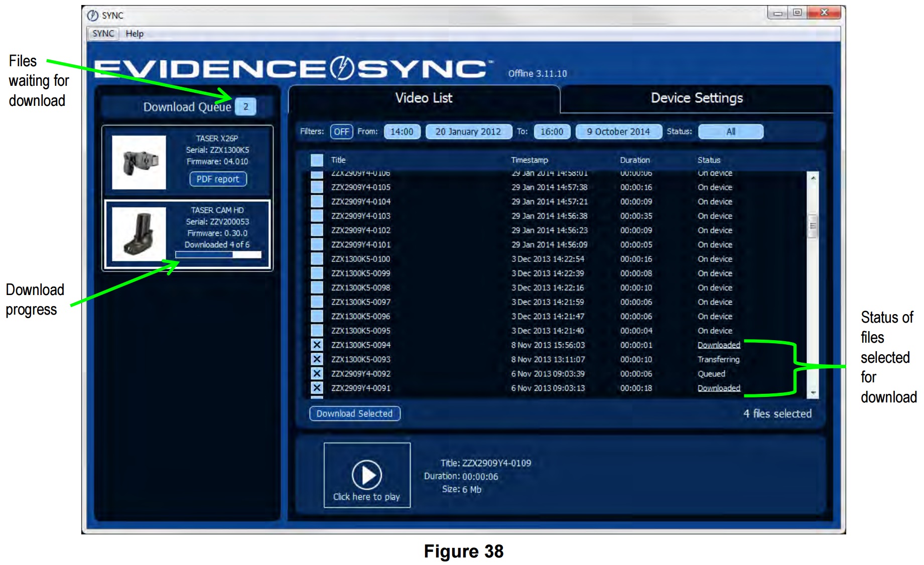Viewport: 924px width, 565px height.
Task: Click the play video icon
Action: coord(367,475)
